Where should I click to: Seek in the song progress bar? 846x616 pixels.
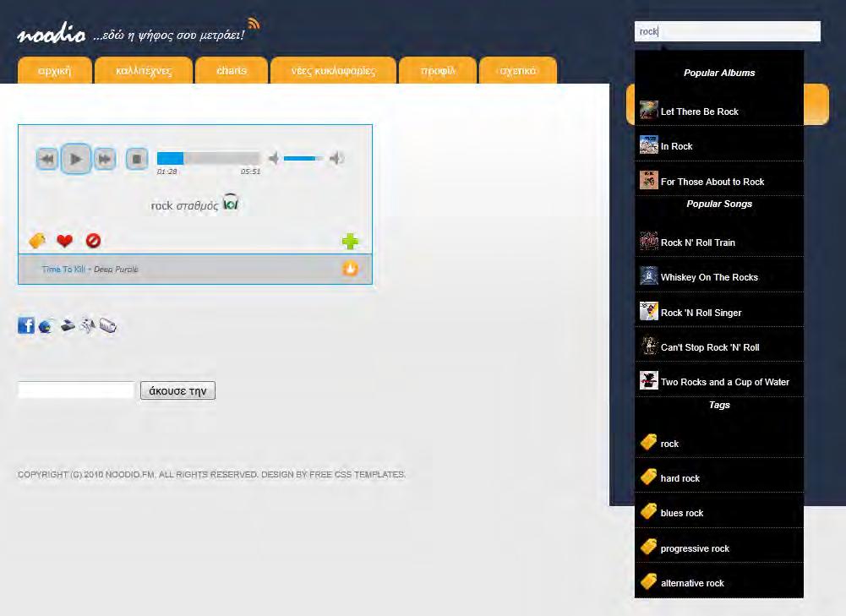(208, 158)
